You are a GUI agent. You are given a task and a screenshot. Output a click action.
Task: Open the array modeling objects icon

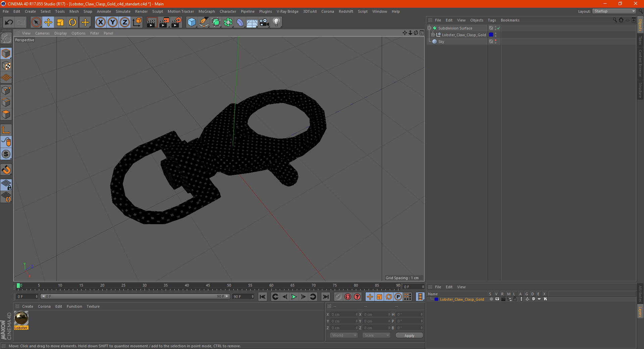pyautogui.click(x=228, y=22)
